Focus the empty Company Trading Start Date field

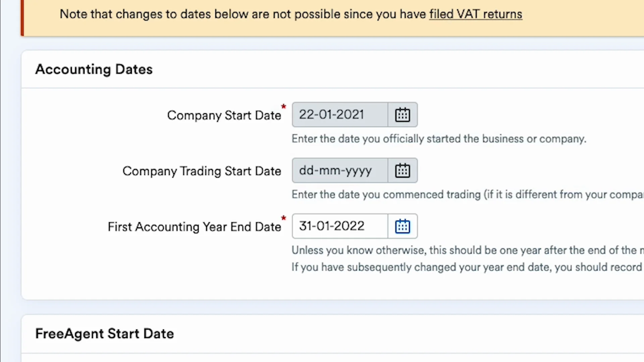(339, 171)
